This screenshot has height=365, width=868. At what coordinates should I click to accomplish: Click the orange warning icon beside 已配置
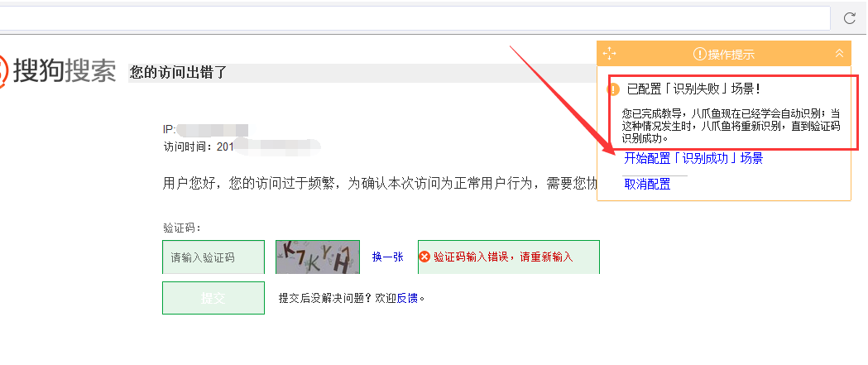click(613, 89)
